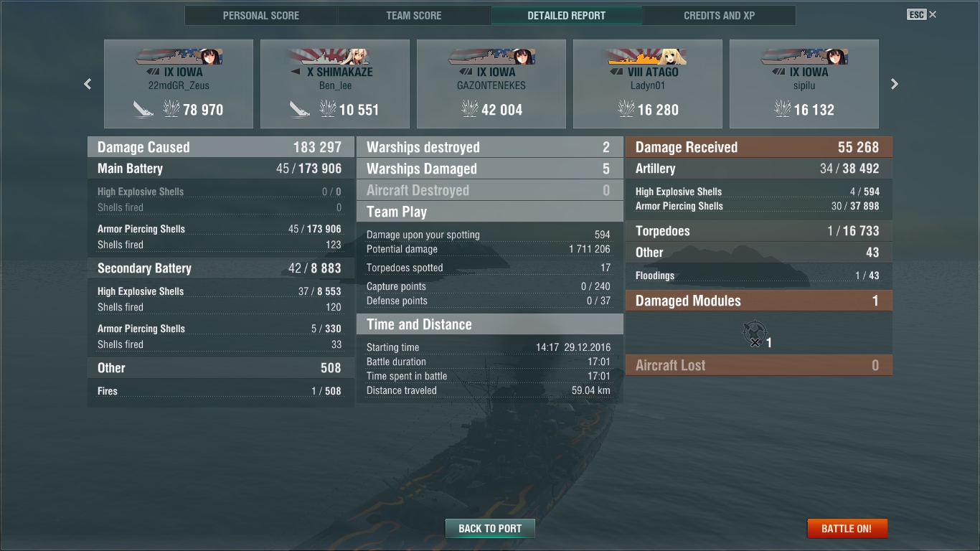Select the X Shimakaze Ben_lee ship card
The height and width of the screenshot is (551, 980).
coord(335,84)
